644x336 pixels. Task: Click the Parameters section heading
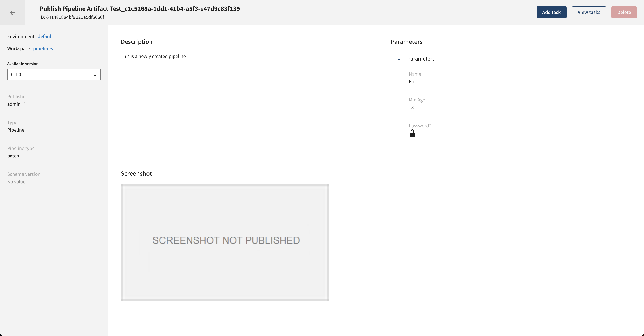pos(406,42)
